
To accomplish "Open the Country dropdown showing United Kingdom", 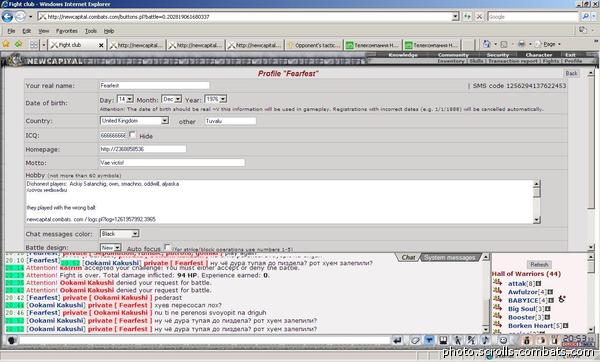I will point(134,121).
